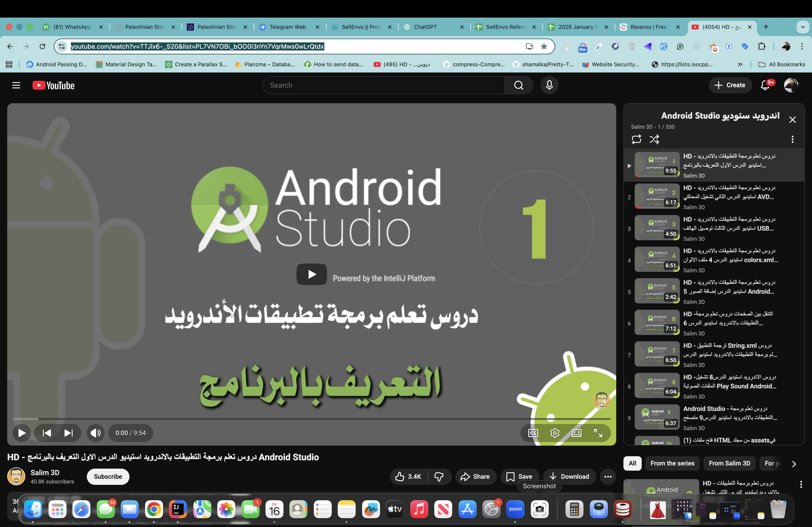
Task: Enter fullscreen video mode
Action: pyautogui.click(x=598, y=433)
